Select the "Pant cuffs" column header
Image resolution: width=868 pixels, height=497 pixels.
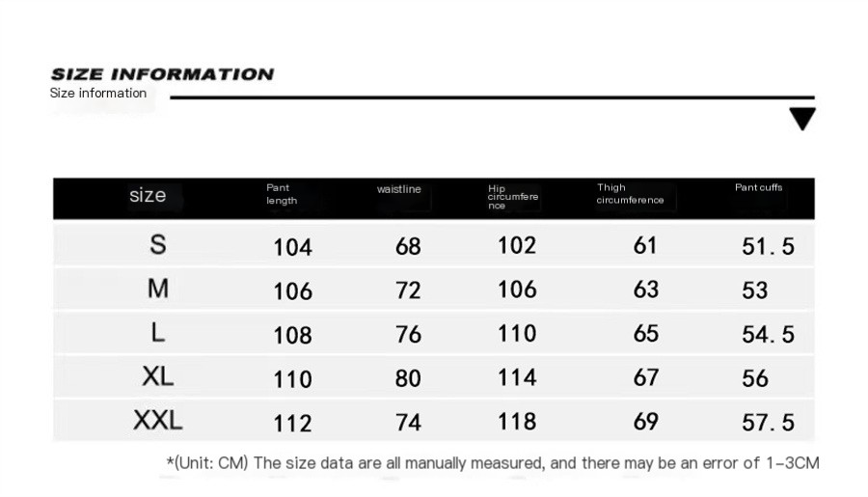pyautogui.click(x=759, y=187)
